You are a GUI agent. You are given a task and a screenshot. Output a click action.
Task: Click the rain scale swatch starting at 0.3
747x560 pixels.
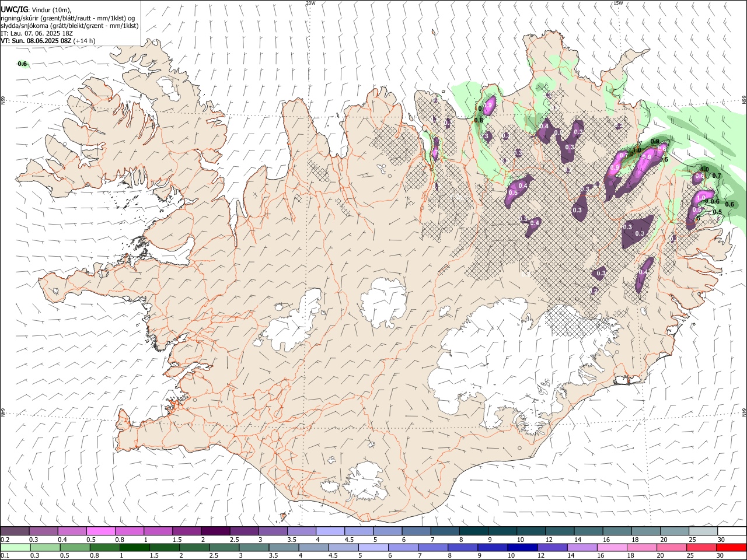pyautogui.click(x=45, y=548)
